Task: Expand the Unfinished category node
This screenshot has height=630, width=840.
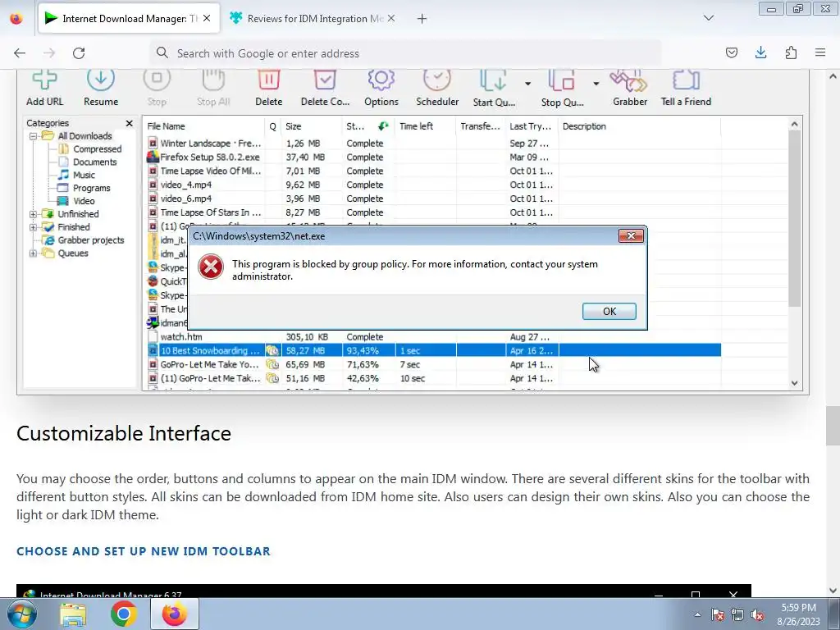Action: tap(33, 214)
